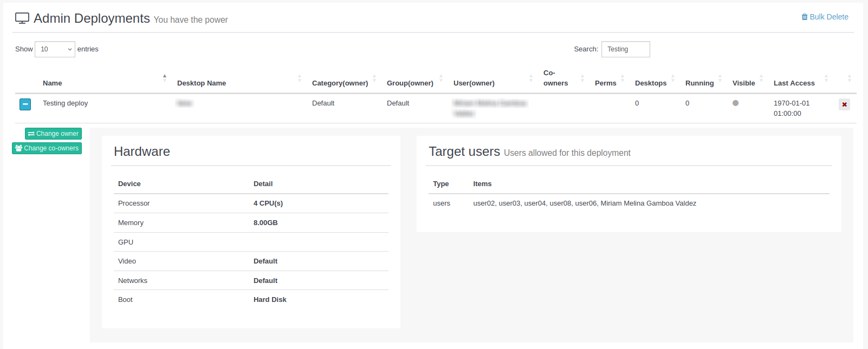Sort by Perms column header
The height and width of the screenshot is (349, 868).
[x=605, y=83]
